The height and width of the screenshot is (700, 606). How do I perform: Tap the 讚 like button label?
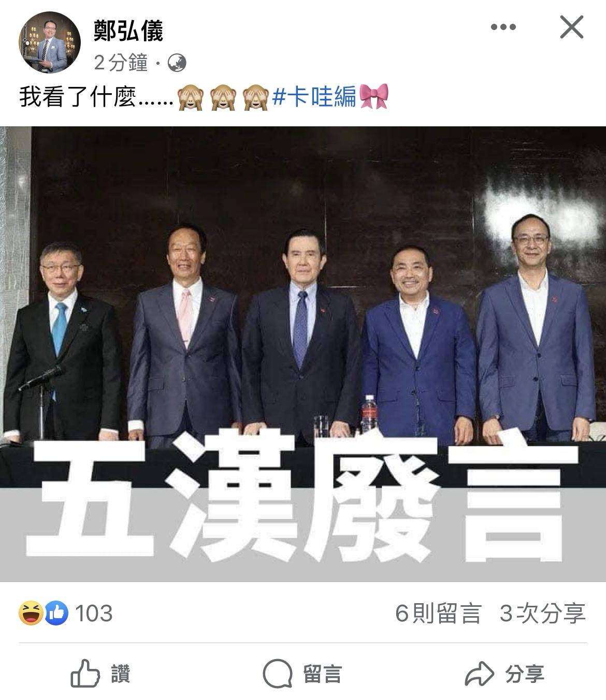120,674
